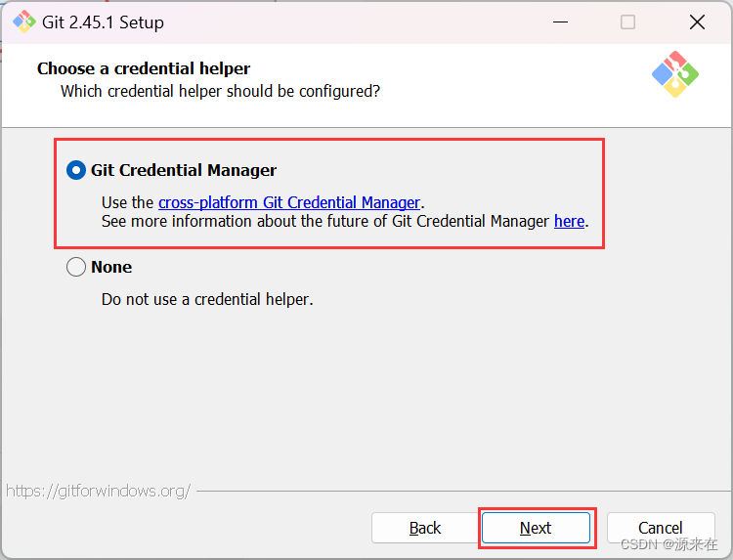Viewport: 733px width, 560px height.
Task: Click the 'Git 2.45.1 Setup' title bar text
Action: [x=104, y=22]
